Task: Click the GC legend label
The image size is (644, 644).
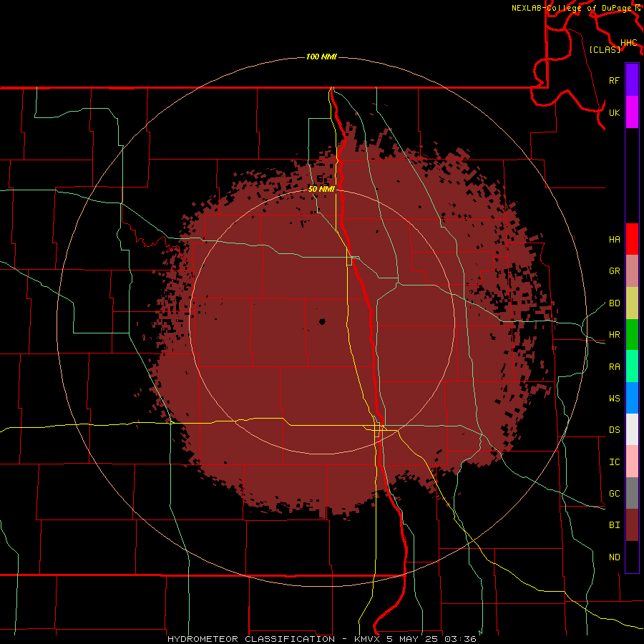Action: pos(614,494)
